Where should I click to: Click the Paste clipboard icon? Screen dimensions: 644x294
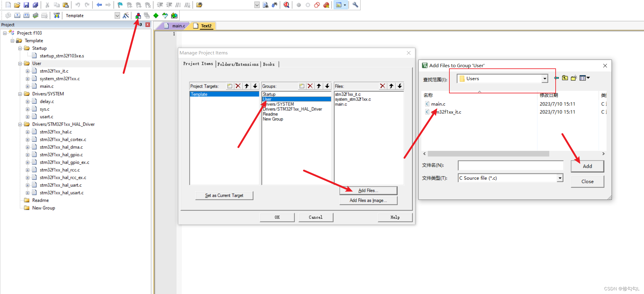66,5
